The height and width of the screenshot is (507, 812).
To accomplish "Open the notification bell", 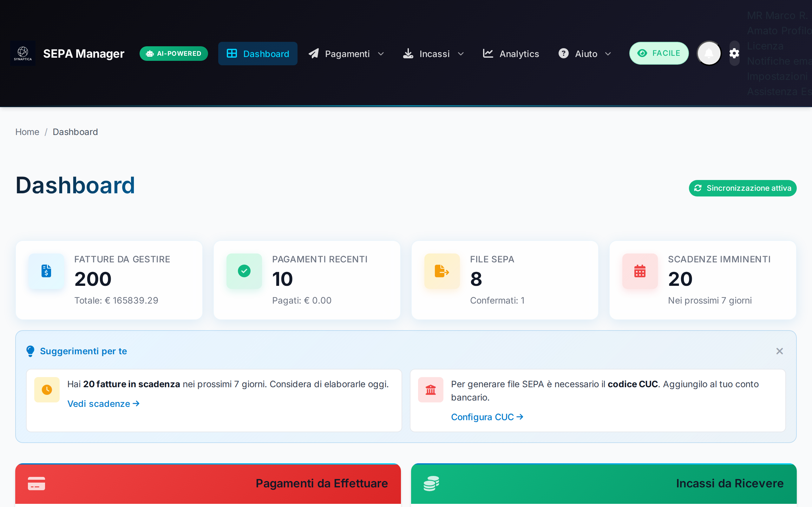I will [x=709, y=53].
